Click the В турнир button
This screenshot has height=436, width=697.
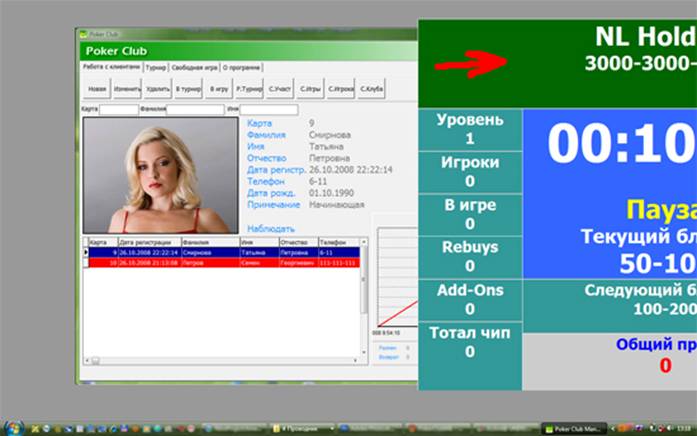[187, 89]
